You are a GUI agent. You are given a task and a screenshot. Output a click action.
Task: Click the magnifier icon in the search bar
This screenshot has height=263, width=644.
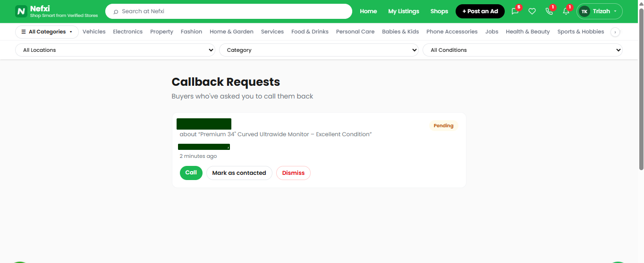tap(116, 11)
